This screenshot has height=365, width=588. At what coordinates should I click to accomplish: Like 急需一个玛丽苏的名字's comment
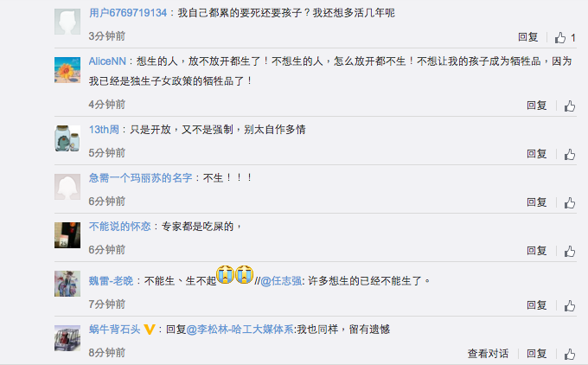pyautogui.click(x=570, y=202)
